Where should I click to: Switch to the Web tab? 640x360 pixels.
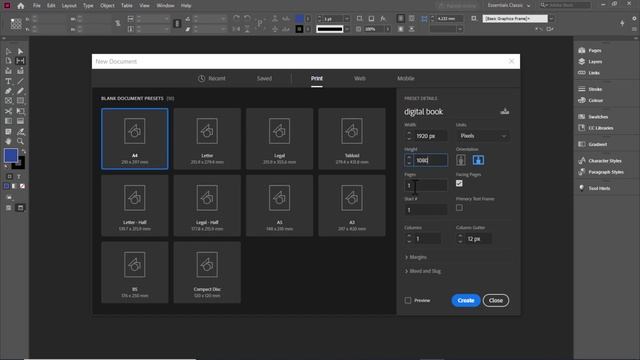coord(360,78)
